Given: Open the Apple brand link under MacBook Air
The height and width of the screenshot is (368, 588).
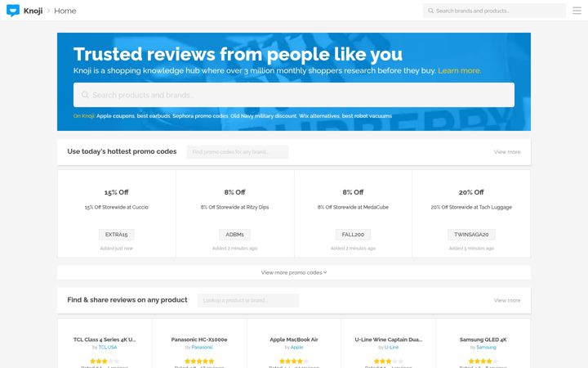Looking at the screenshot, I should 296,348.
